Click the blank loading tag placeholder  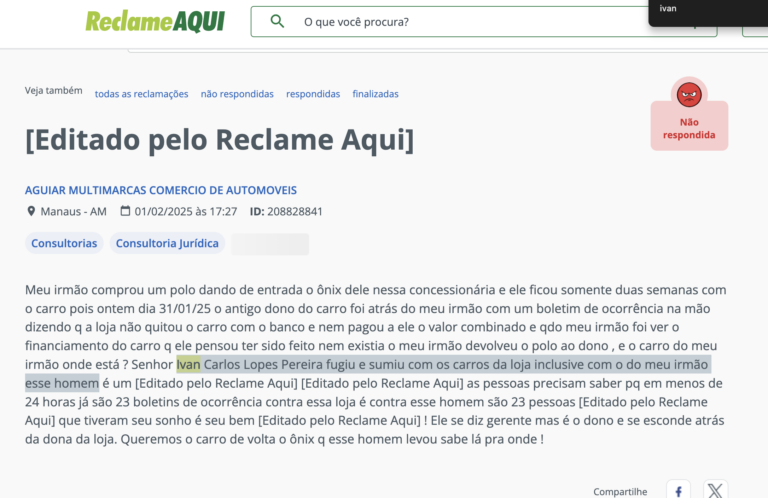click(270, 244)
